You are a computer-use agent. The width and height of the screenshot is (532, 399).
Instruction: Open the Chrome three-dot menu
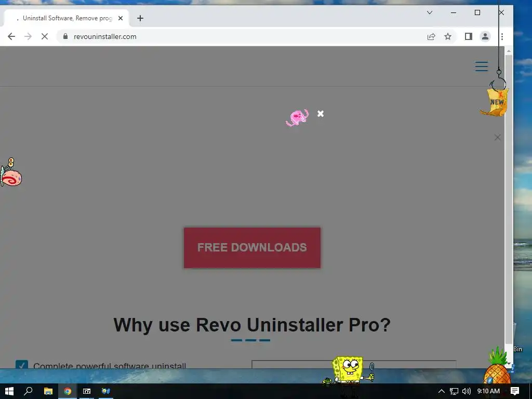tap(502, 36)
